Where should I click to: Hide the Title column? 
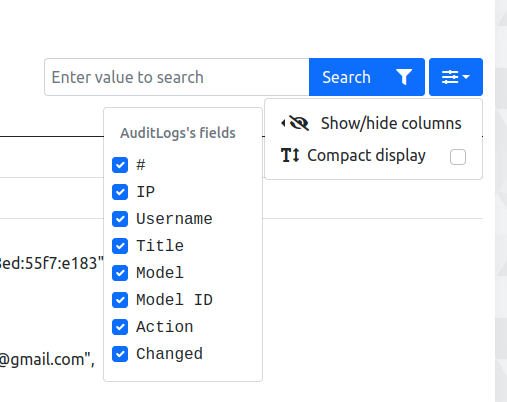point(120,246)
